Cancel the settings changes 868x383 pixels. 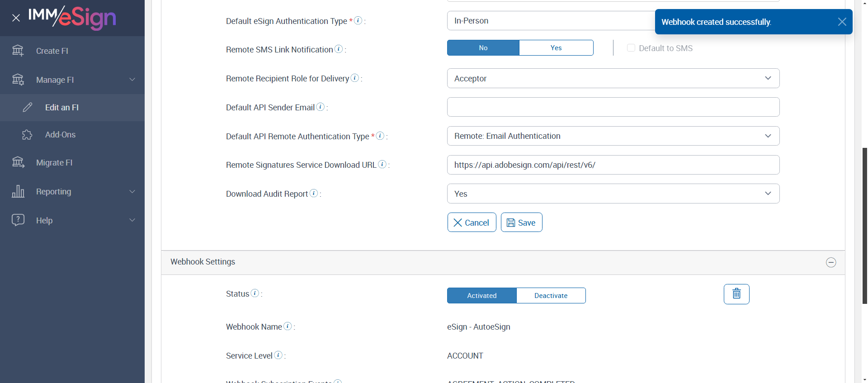472,222
